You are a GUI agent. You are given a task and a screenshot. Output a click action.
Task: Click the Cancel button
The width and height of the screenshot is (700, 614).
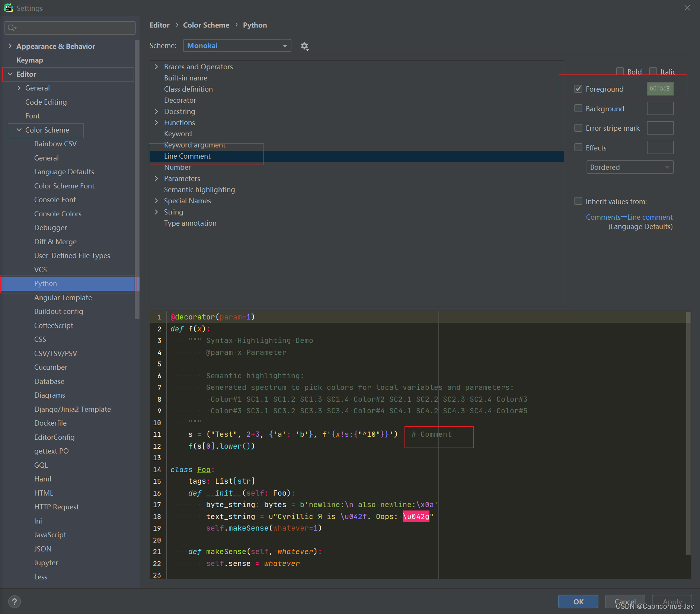pyautogui.click(x=625, y=601)
